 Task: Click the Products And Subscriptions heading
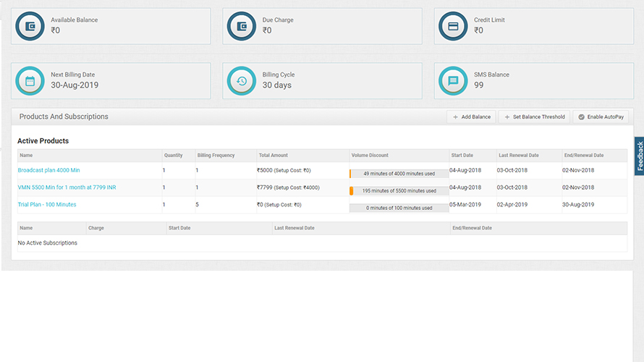pyautogui.click(x=64, y=117)
